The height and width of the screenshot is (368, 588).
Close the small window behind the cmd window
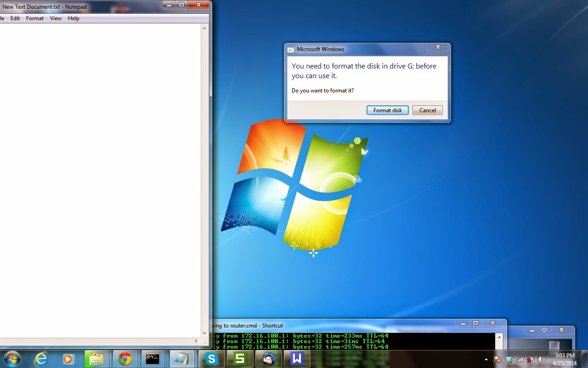point(561,330)
